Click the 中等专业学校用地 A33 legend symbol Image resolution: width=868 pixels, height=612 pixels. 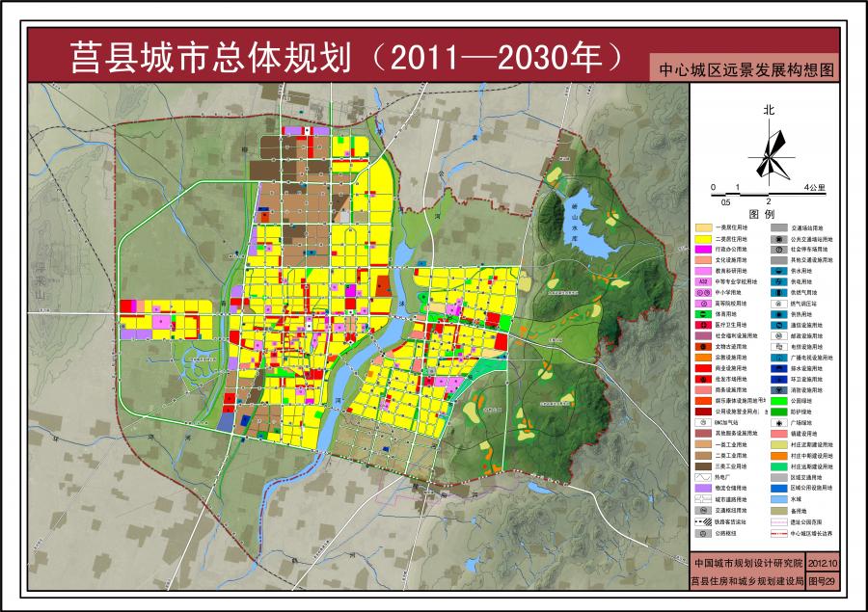point(704,281)
